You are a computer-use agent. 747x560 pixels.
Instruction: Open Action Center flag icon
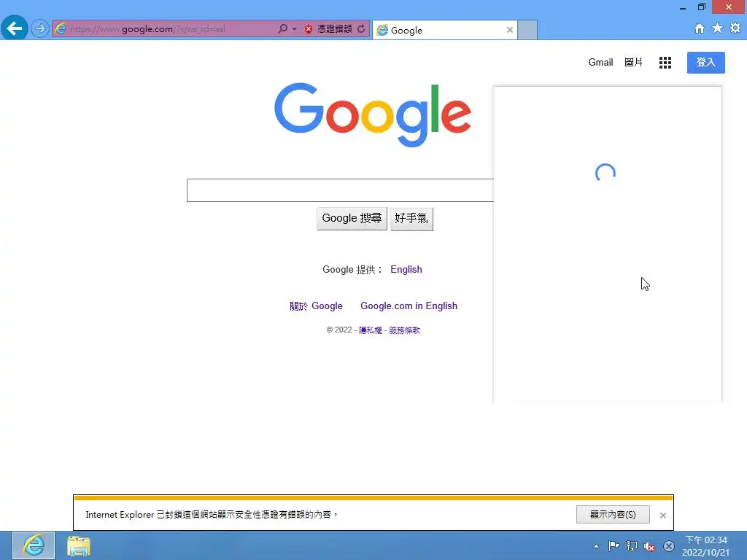(x=614, y=546)
